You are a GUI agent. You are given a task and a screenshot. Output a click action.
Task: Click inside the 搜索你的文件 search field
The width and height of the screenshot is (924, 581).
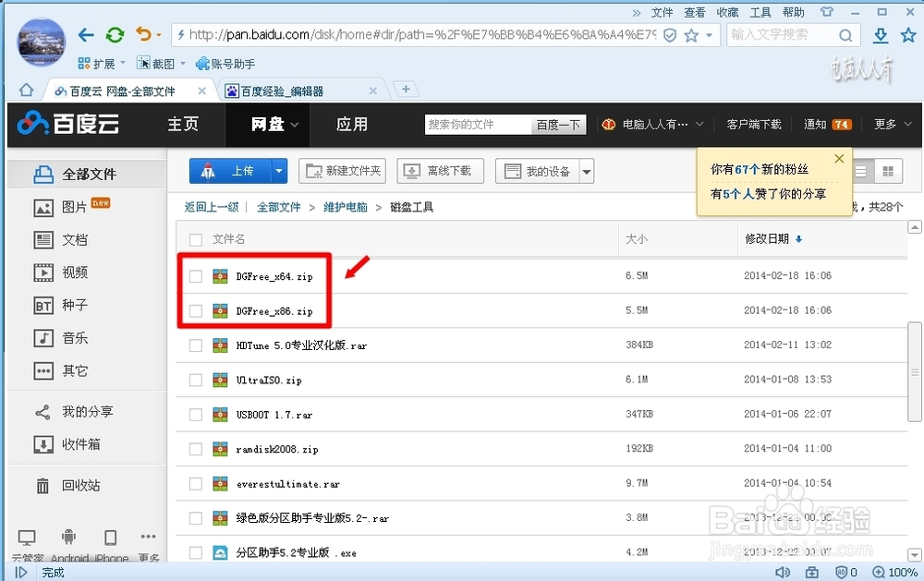[478, 123]
